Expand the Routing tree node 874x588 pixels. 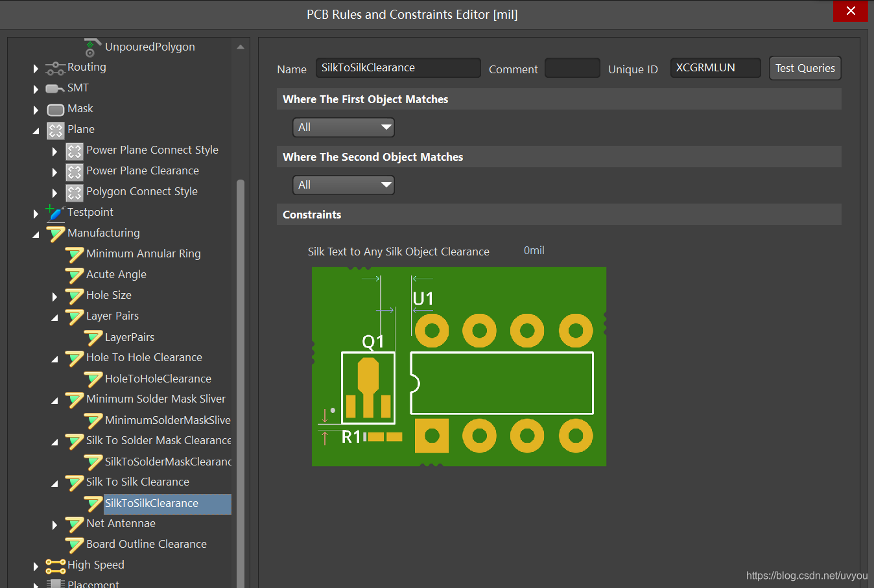coord(36,68)
